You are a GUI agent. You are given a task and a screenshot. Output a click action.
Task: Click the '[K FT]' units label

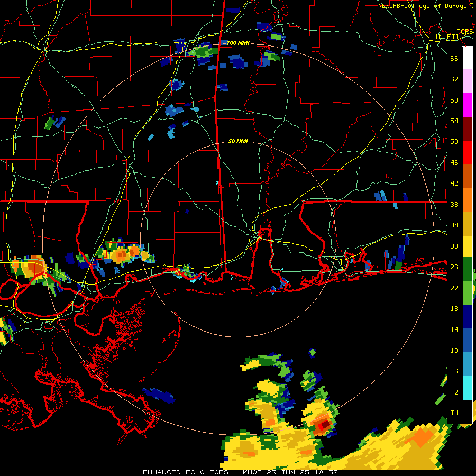coord(448,37)
